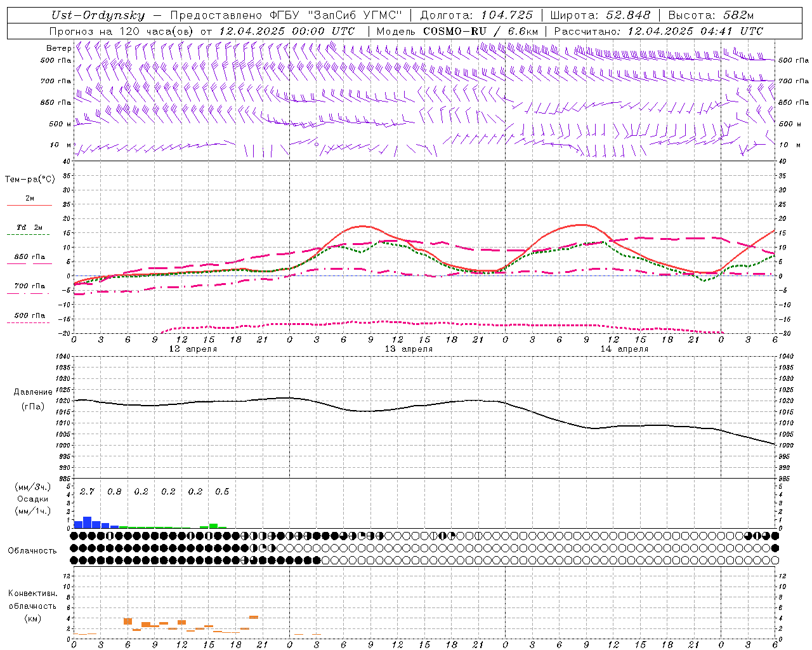Click the calm wind circle at 10 м level
This screenshot has width=812, height=650.
tap(317, 144)
